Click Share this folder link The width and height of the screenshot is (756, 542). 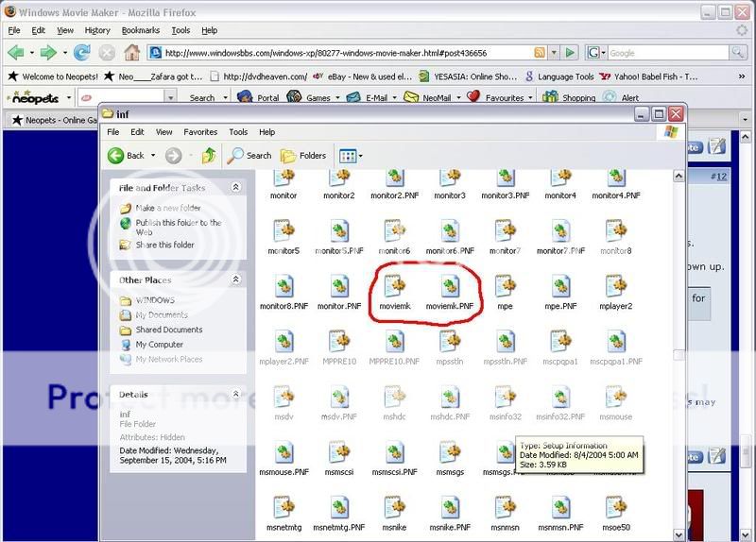[164, 245]
